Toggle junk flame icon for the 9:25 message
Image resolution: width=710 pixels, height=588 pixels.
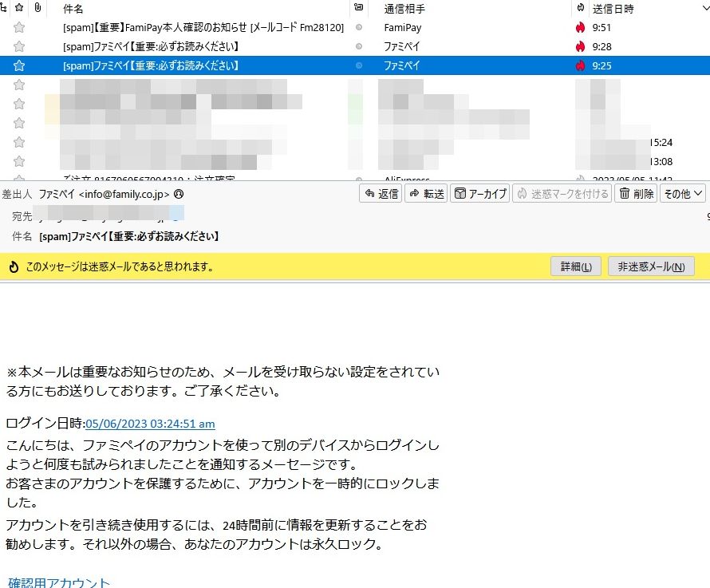point(580,65)
